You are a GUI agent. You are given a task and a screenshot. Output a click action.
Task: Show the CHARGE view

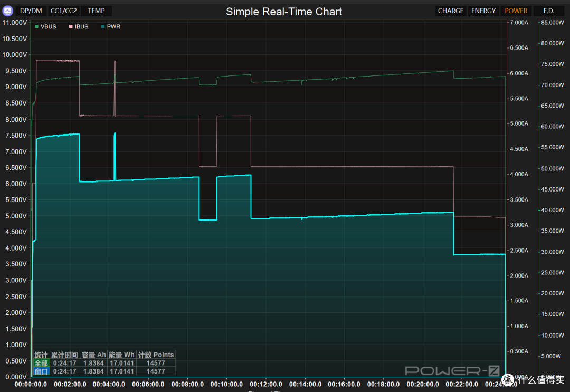450,11
